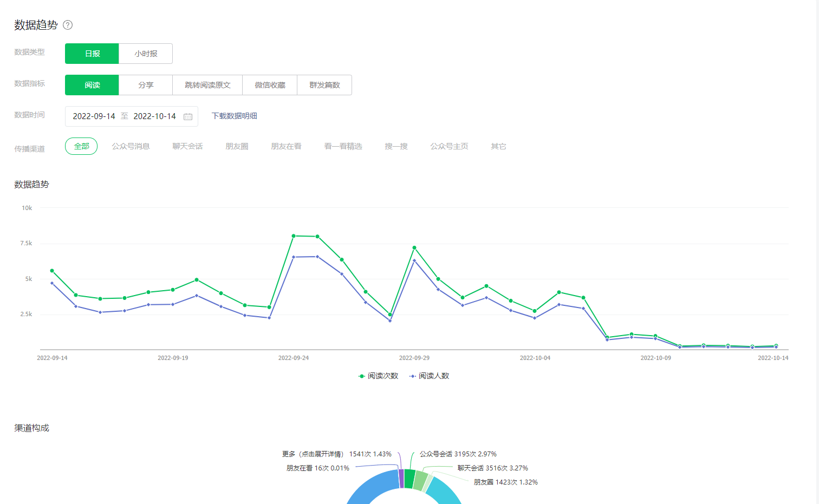Screen dimensions: 819x504
Task: Filter by 公众号主页 channel
Action: pos(449,146)
